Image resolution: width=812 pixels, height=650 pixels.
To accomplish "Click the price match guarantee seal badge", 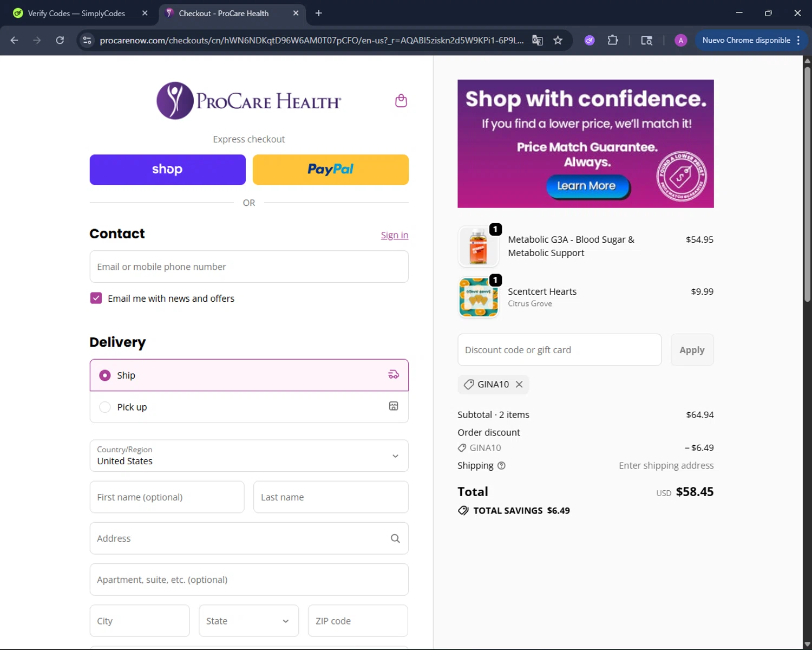I will coord(682,176).
